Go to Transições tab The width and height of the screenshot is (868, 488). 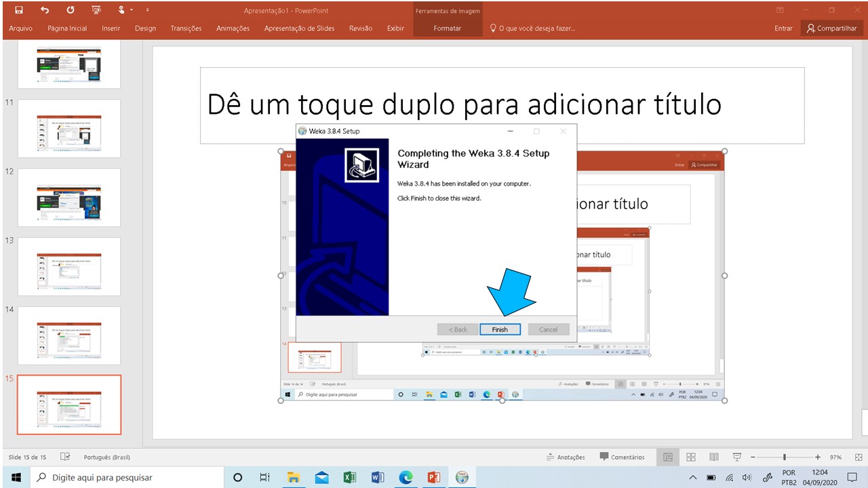[x=186, y=28]
